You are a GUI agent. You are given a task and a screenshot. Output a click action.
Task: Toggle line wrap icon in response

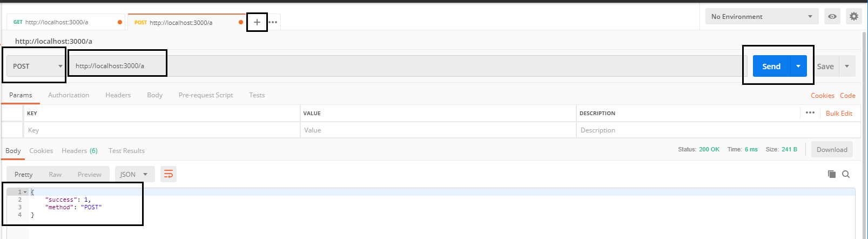coord(169,174)
